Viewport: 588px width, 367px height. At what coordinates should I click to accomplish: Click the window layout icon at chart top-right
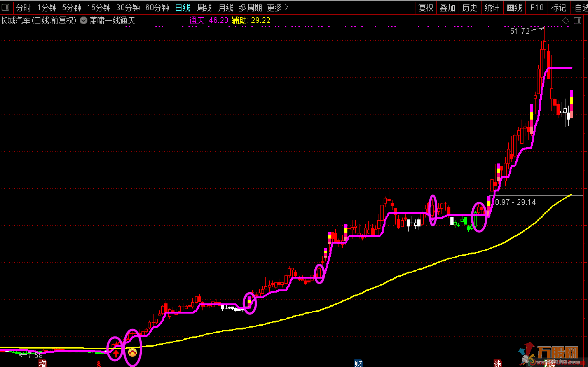pos(578,21)
